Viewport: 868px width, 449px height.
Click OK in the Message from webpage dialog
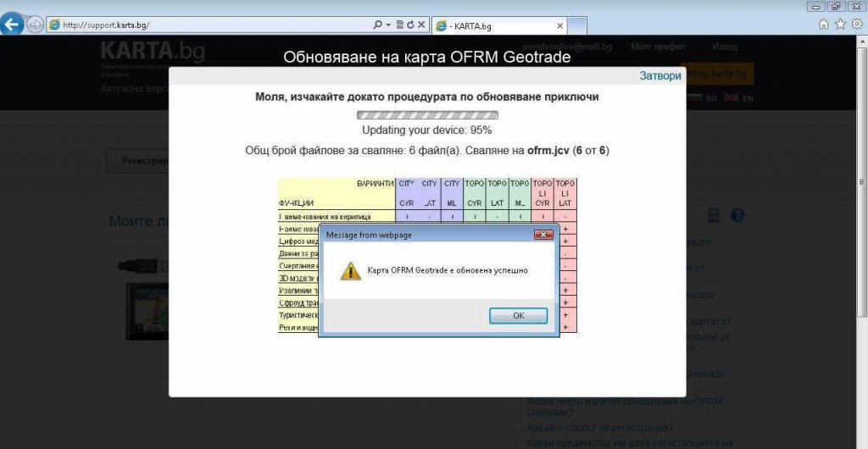[518, 316]
